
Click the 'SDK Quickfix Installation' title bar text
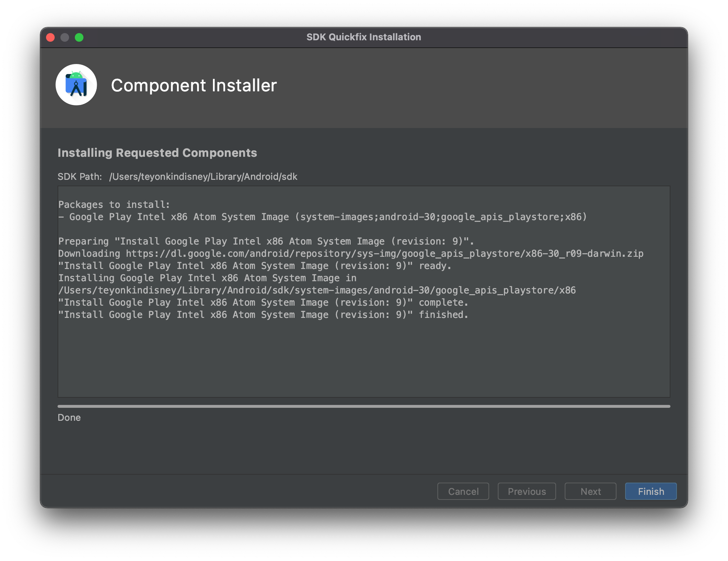point(364,37)
